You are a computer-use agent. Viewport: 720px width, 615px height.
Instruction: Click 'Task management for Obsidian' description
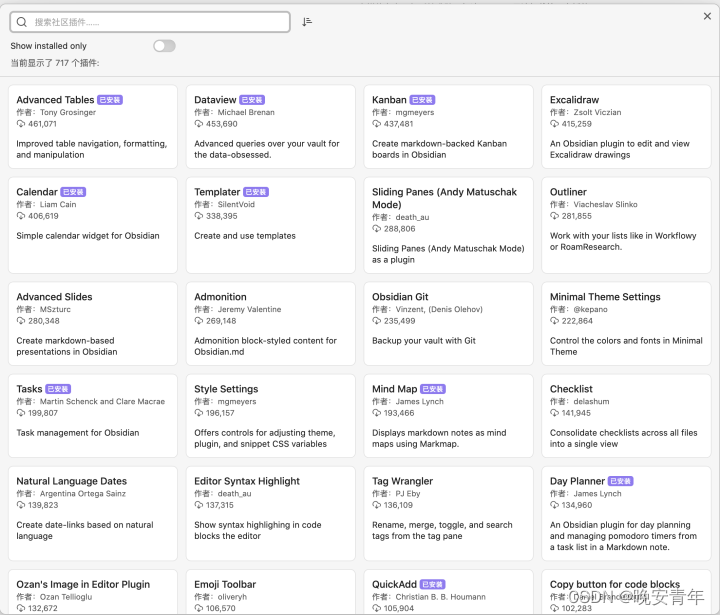pyautogui.click(x=78, y=433)
